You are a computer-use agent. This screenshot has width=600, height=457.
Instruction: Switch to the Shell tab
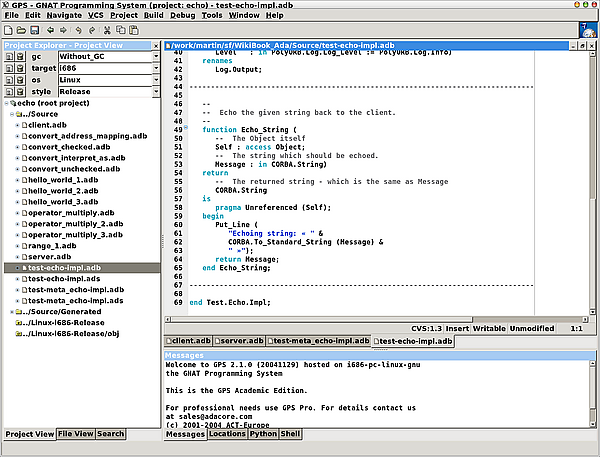pos(290,434)
